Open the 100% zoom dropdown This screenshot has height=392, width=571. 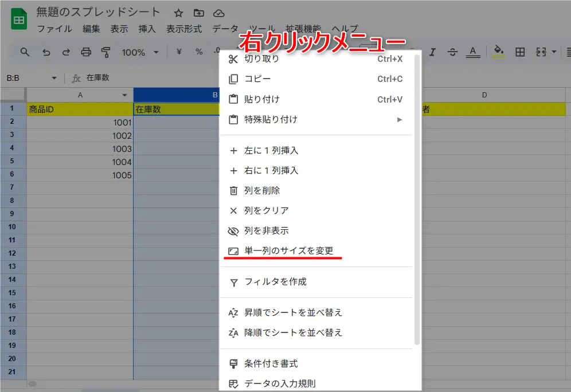point(140,52)
